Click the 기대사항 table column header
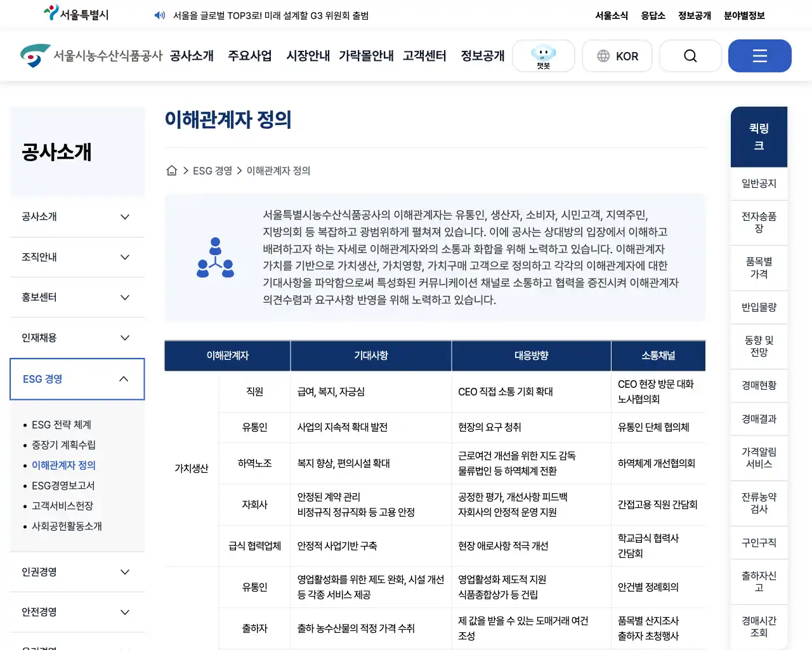 (371, 355)
